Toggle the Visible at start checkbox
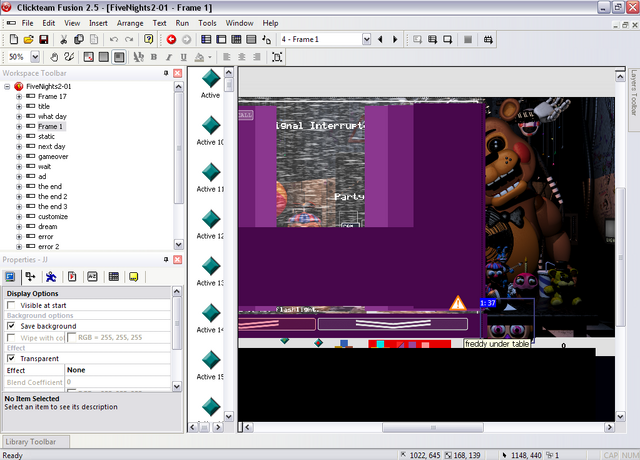The height and width of the screenshot is (460, 640). click(11, 305)
